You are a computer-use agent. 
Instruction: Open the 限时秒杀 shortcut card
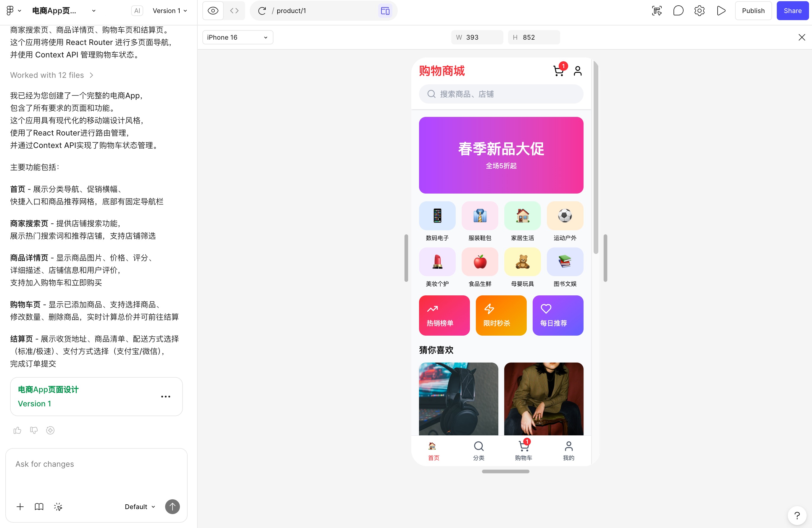(501, 315)
